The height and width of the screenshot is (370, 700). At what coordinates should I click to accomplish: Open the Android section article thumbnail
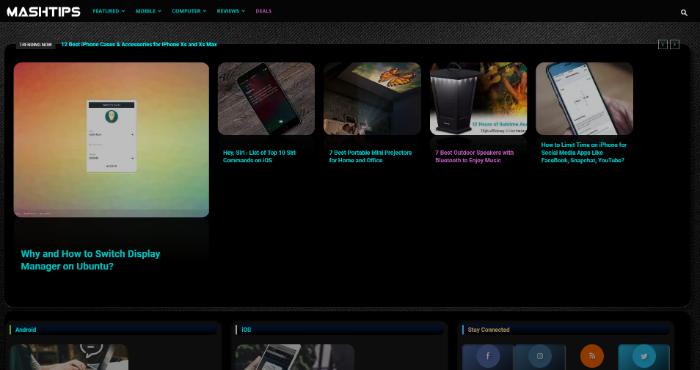coord(69,357)
